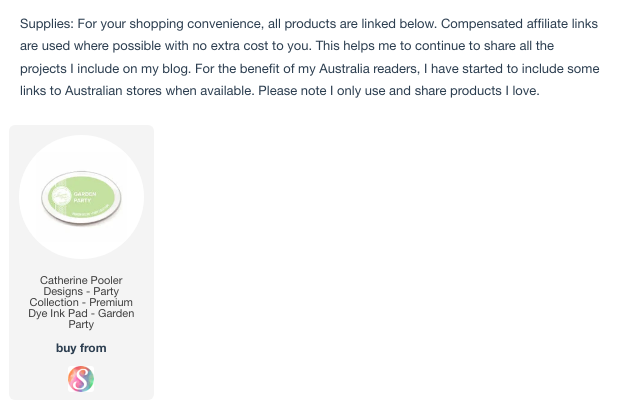The image size is (620, 420).
Task: Click 'Please note I only use' sentence
Action: click(322, 91)
